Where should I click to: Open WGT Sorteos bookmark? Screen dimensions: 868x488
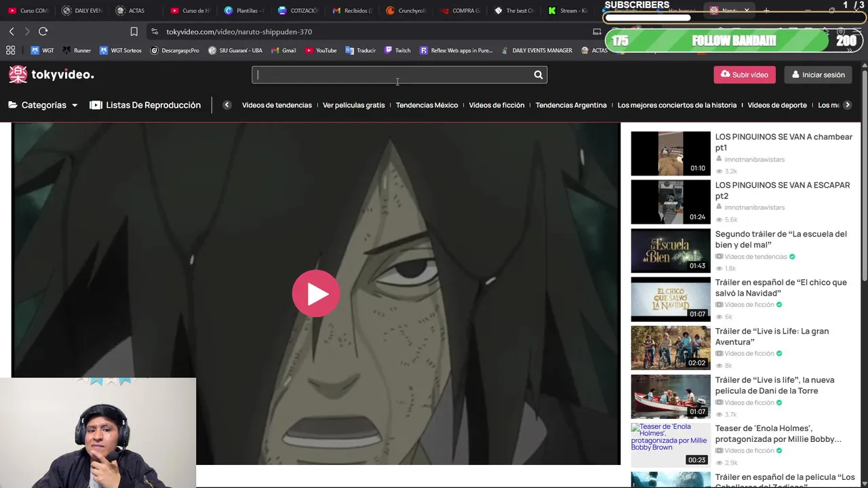click(x=121, y=50)
